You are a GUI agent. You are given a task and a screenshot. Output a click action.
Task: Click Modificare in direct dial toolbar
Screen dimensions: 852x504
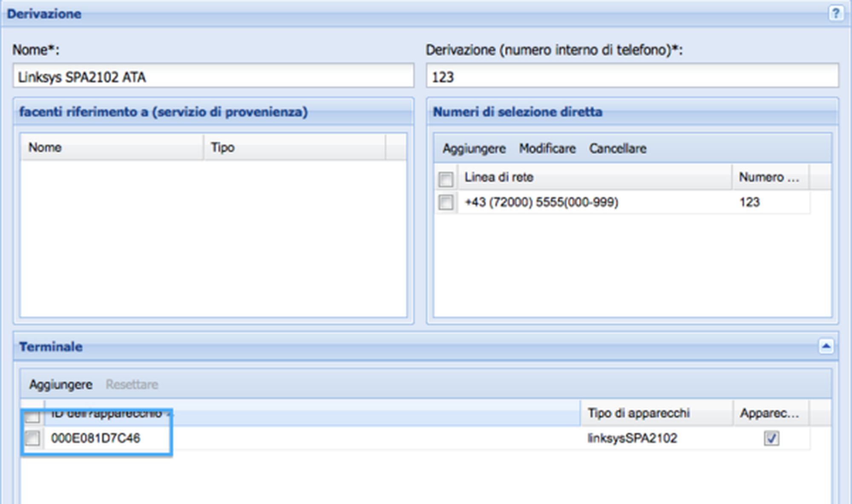click(x=547, y=149)
